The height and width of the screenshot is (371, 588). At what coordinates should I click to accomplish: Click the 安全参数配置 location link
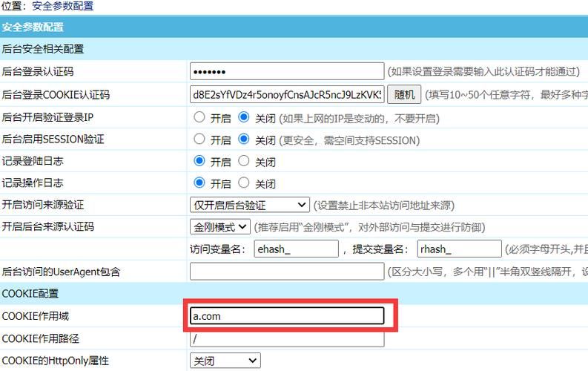[62, 6]
